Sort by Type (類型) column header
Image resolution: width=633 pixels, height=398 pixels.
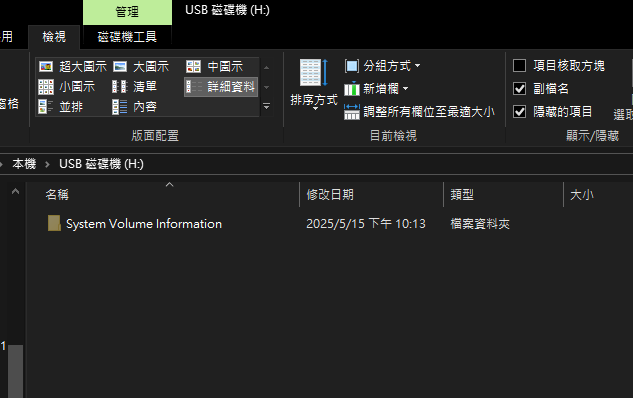(503, 195)
